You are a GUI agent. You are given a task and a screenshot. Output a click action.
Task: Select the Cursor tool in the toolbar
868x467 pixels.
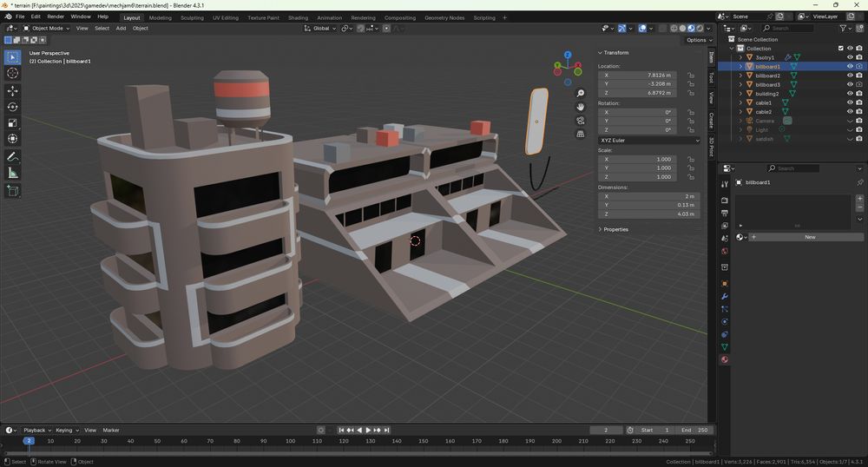pos(13,73)
